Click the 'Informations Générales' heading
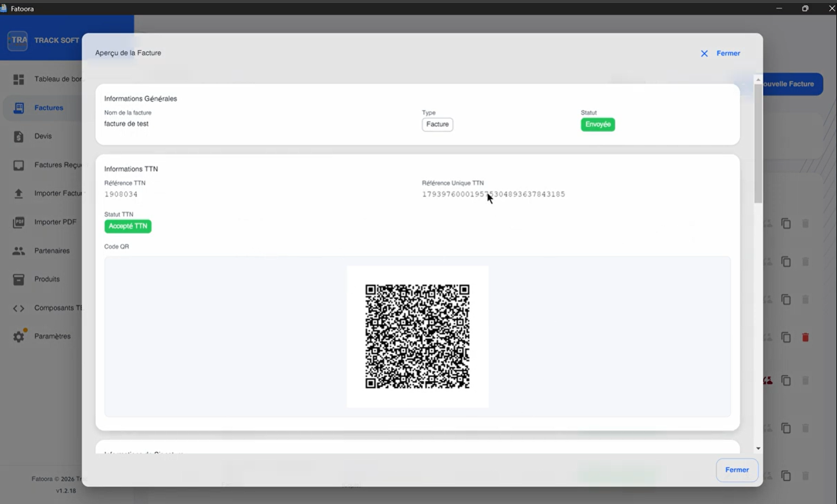Image resolution: width=837 pixels, height=504 pixels. click(x=140, y=99)
